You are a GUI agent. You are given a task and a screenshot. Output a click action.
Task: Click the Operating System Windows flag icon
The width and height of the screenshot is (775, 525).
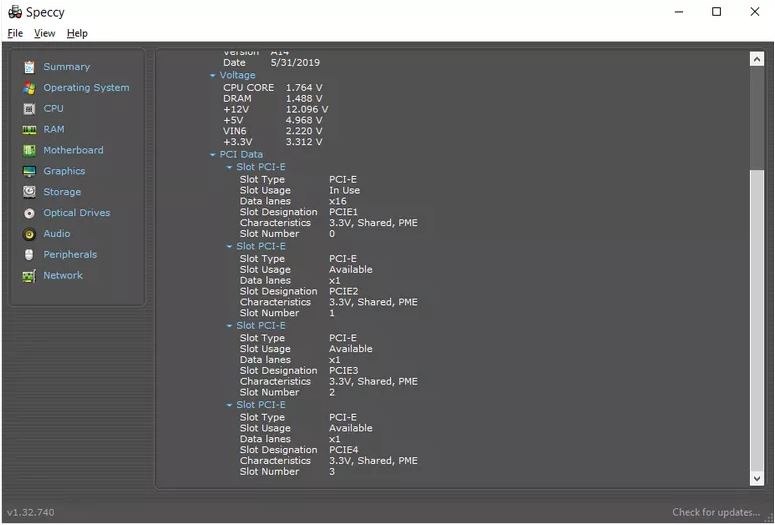pyautogui.click(x=29, y=88)
